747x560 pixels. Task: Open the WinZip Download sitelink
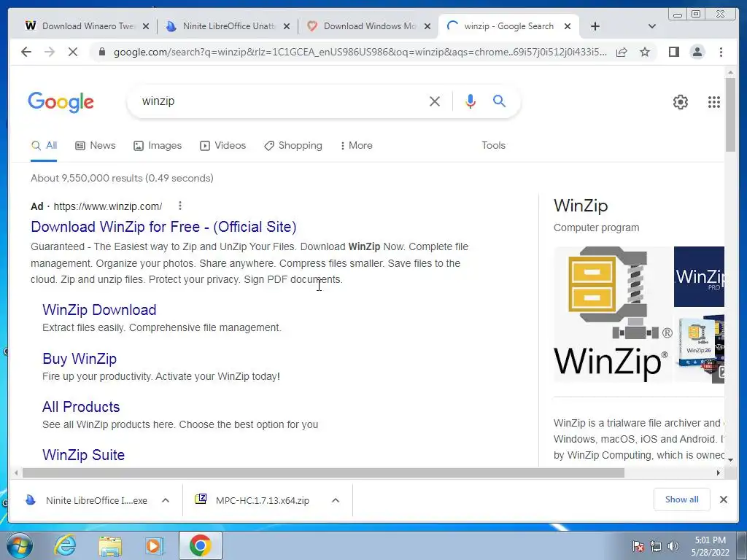[x=99, y=309]
